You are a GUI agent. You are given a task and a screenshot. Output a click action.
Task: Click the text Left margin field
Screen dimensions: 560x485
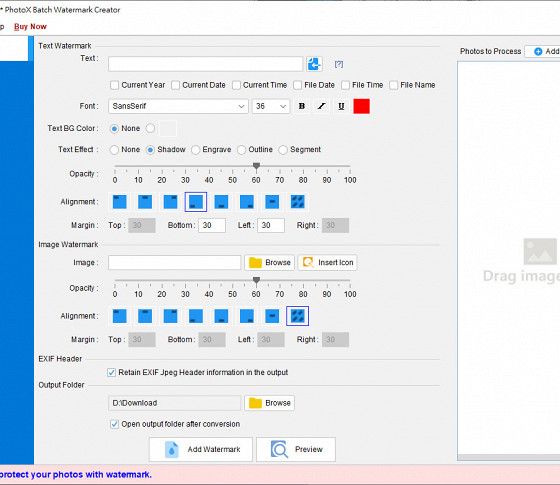tap(271, 225)
